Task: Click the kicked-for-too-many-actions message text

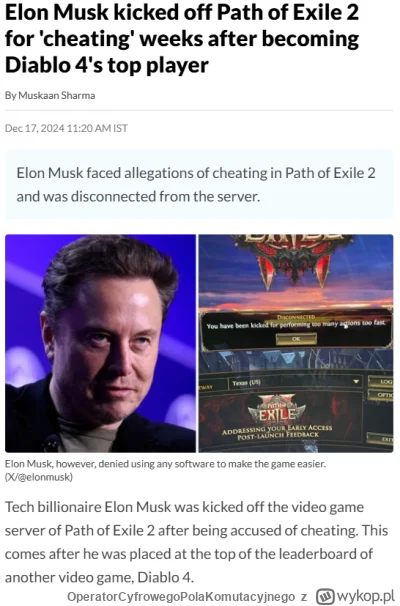Action: point(296,325)
